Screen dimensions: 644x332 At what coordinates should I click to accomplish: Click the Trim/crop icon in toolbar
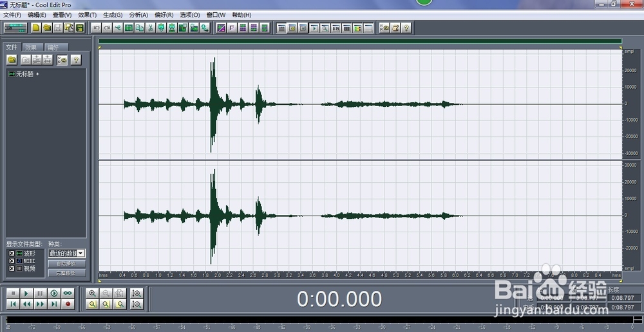pyautogui.click(x=129, y=28)
